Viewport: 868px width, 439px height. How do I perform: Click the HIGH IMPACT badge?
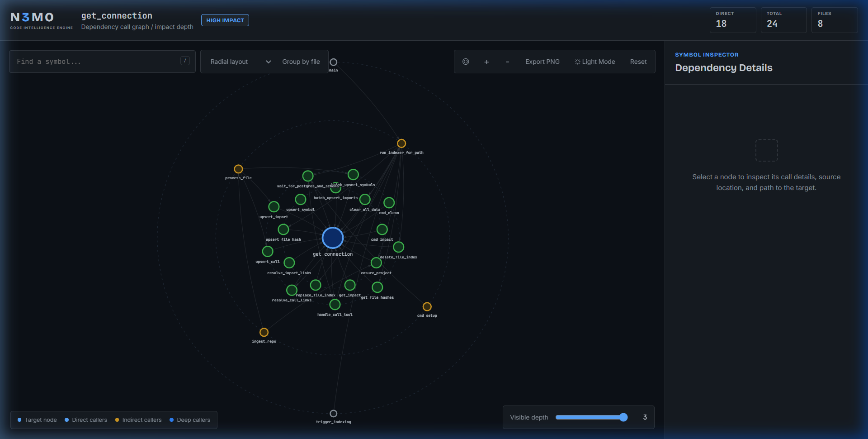tap(225, 20)
